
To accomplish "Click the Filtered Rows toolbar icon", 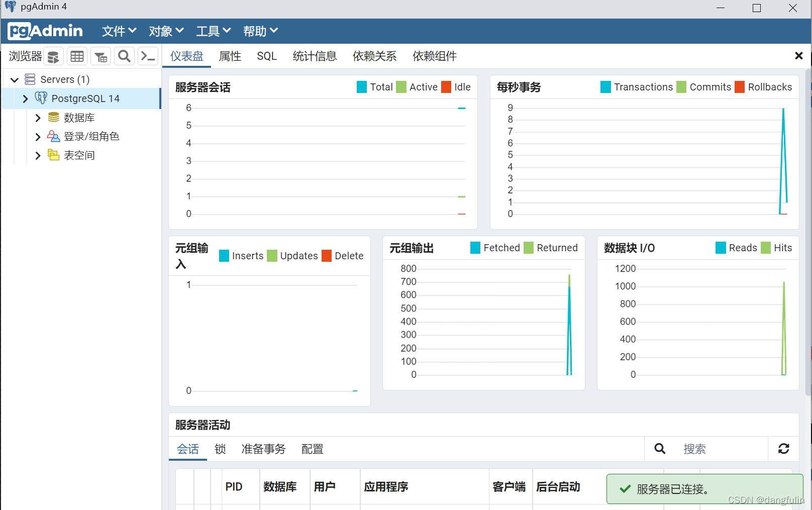I will (x=101, y=56).
